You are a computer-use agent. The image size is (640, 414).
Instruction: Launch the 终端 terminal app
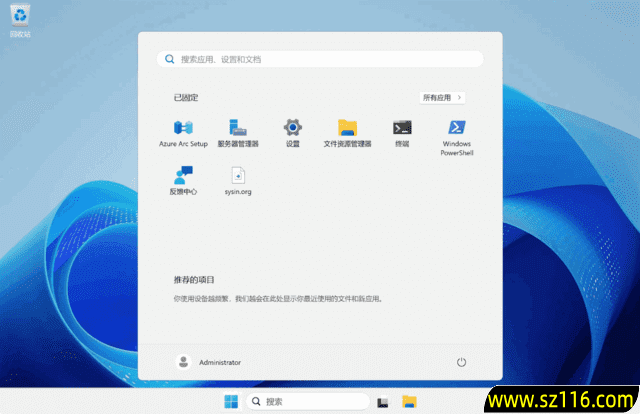[402, 128]
